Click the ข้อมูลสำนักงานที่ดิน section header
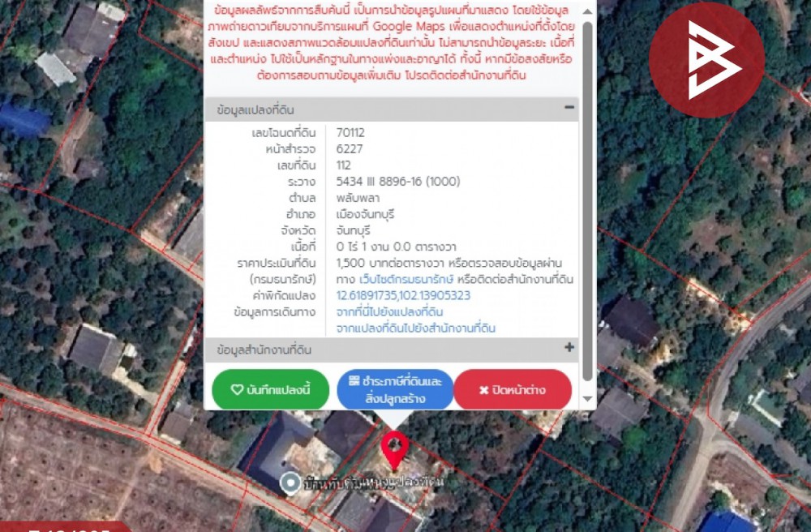The image size is (811, 532). [x=264, y=350]
